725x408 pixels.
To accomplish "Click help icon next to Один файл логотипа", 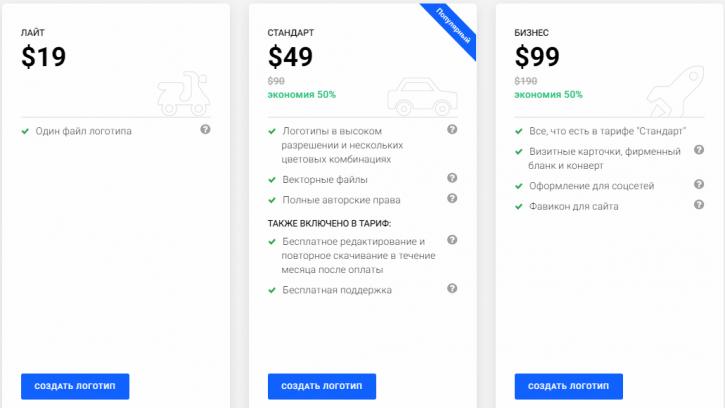I will click(x=205, y=130).
